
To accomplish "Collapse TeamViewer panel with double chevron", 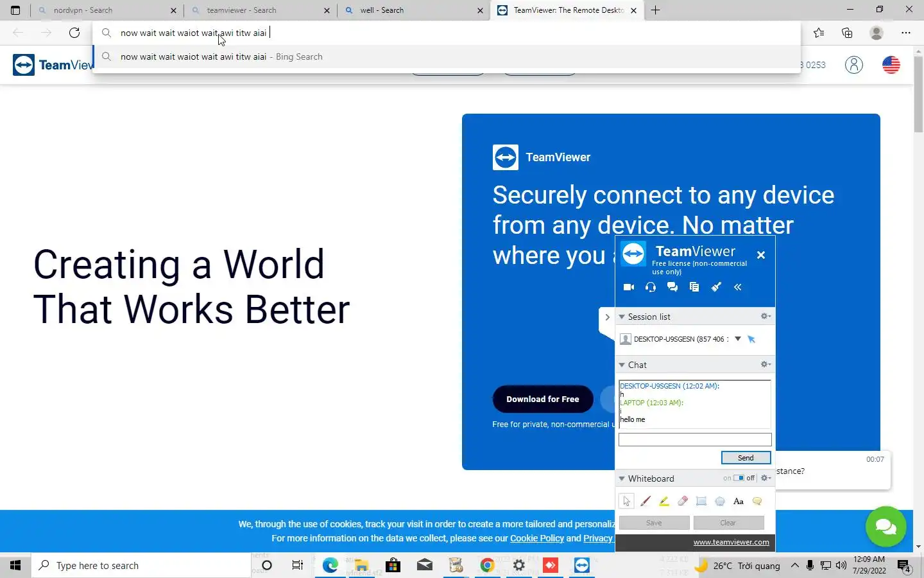I will pyautogui.click(x=738, y=287).
